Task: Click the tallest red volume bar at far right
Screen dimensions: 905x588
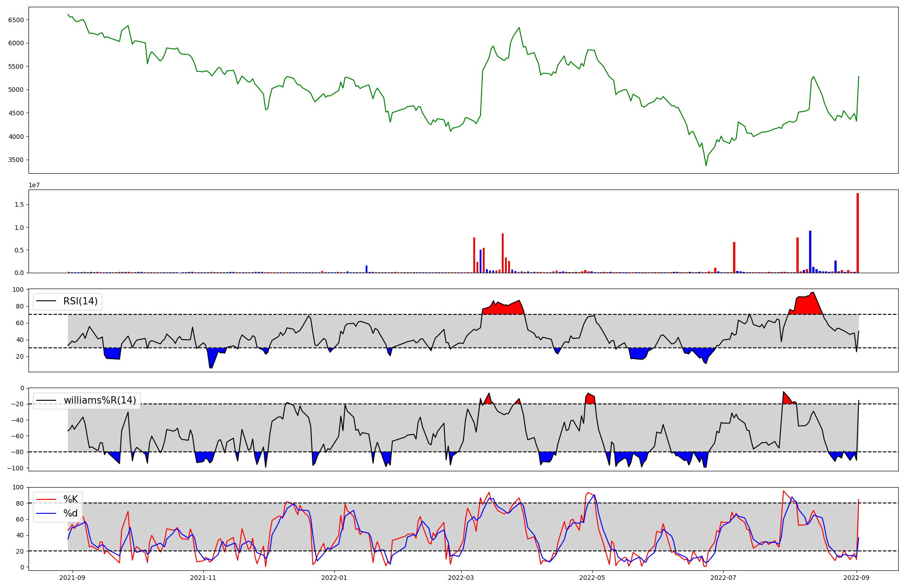Action: coord(857,233)
